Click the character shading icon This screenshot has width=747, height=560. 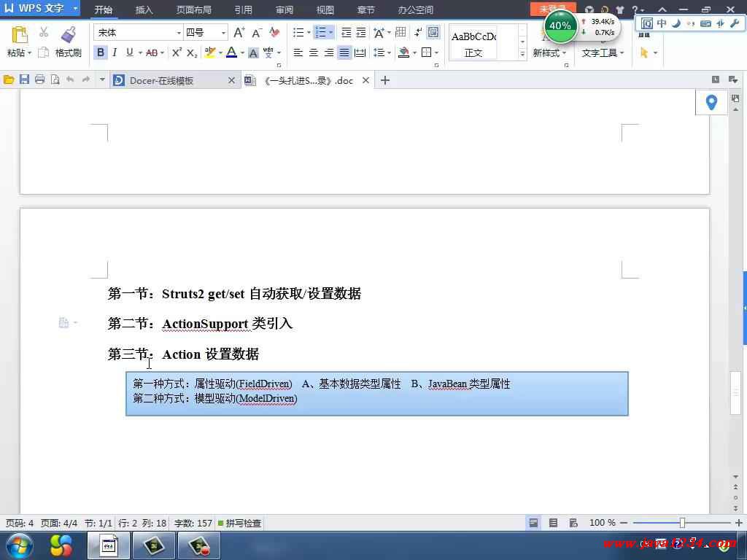coord(253,52)
